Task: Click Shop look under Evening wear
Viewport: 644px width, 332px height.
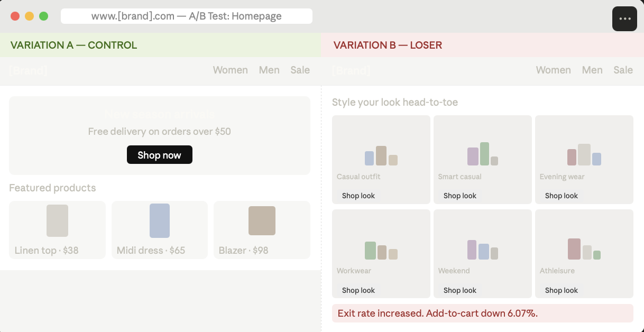Action: click(x=562, y=195)
